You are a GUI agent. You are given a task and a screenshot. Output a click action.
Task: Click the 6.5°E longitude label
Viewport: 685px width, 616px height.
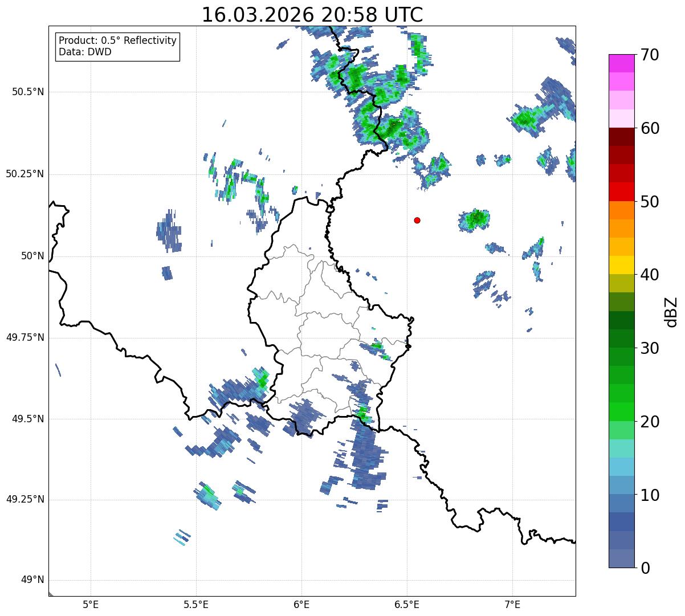click(x=407, y=604)
